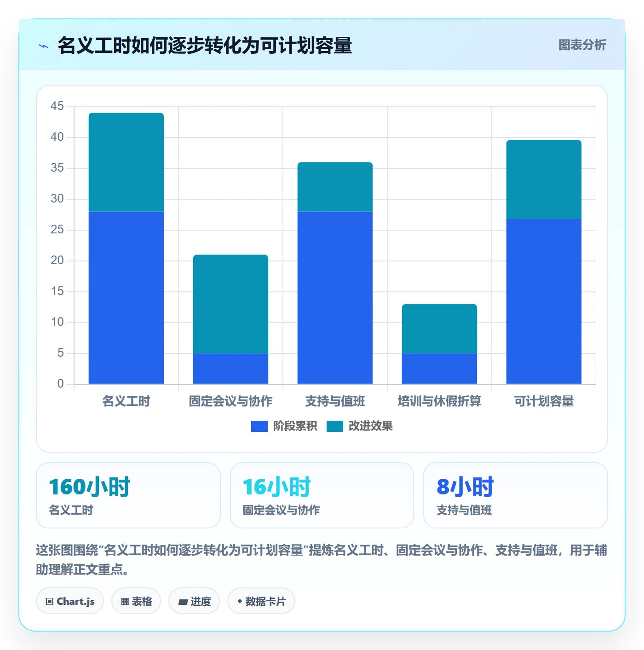
Task: Click the 固定会议与协作 x-axis label
Action: point(230,401)
